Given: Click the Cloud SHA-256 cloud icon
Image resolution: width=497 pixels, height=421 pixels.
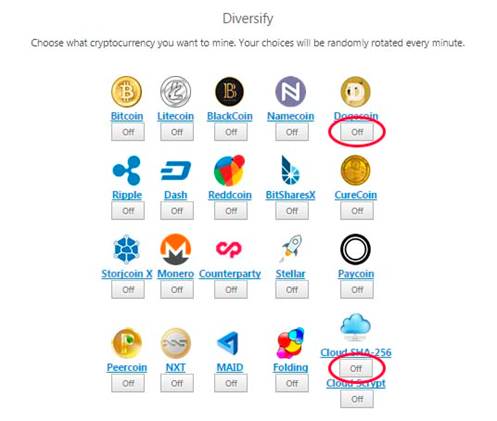Looking at the screenshot, I should (x=356, y=327).
